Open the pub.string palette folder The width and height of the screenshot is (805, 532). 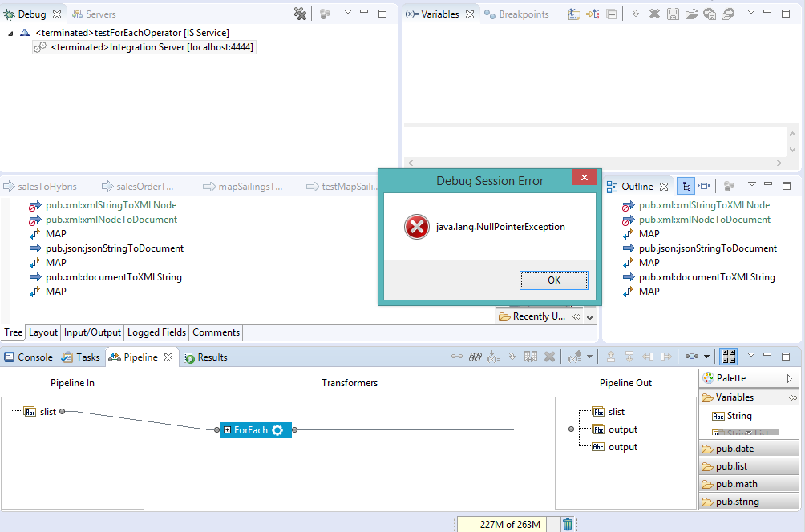pos(749,502)
